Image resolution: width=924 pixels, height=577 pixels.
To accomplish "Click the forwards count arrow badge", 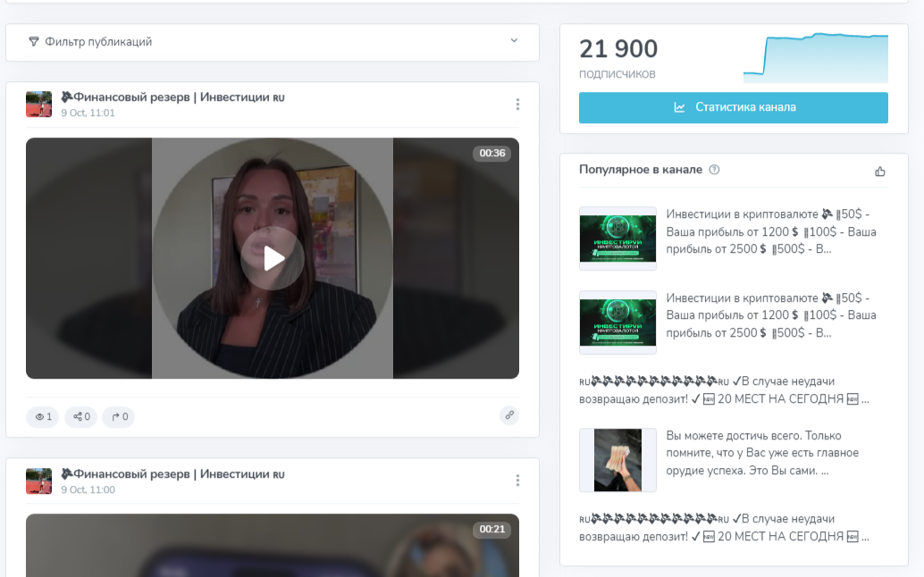I will point(119,416).
